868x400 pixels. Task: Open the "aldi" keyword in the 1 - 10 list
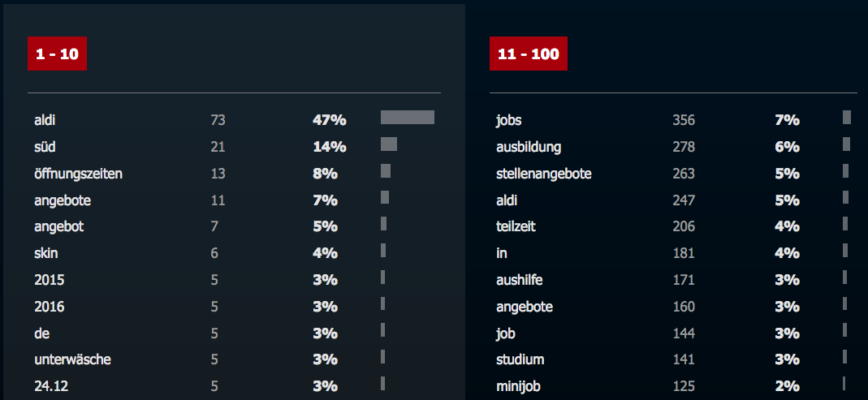click(x=45, y=119)
